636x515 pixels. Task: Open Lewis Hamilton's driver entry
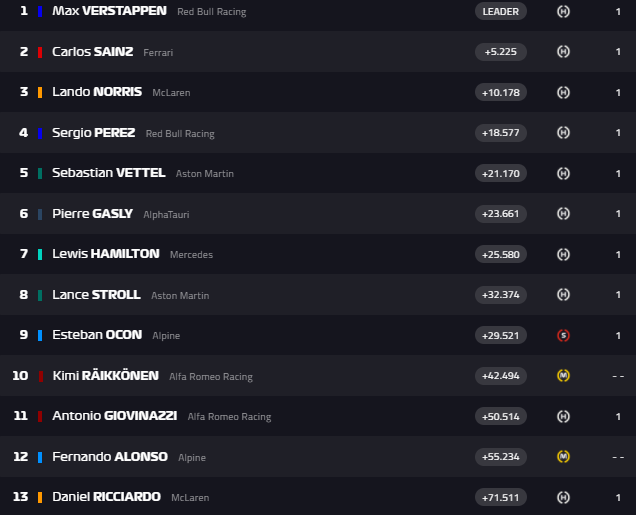tap(105, 254)
